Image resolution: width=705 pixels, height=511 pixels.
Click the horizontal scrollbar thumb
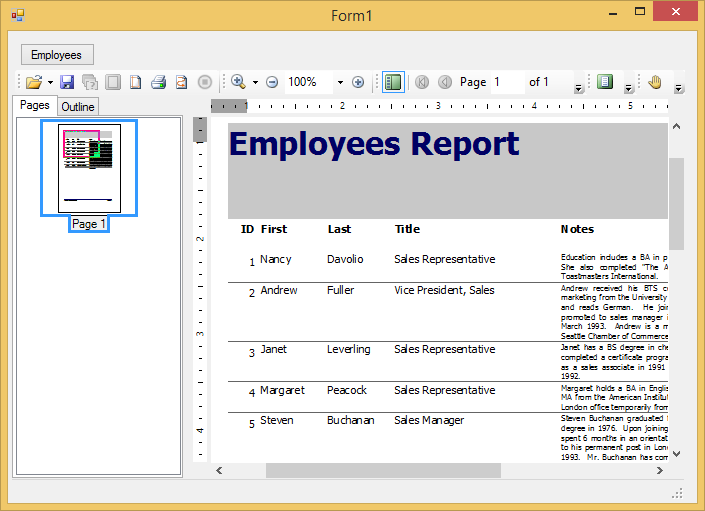pos(383,470)
